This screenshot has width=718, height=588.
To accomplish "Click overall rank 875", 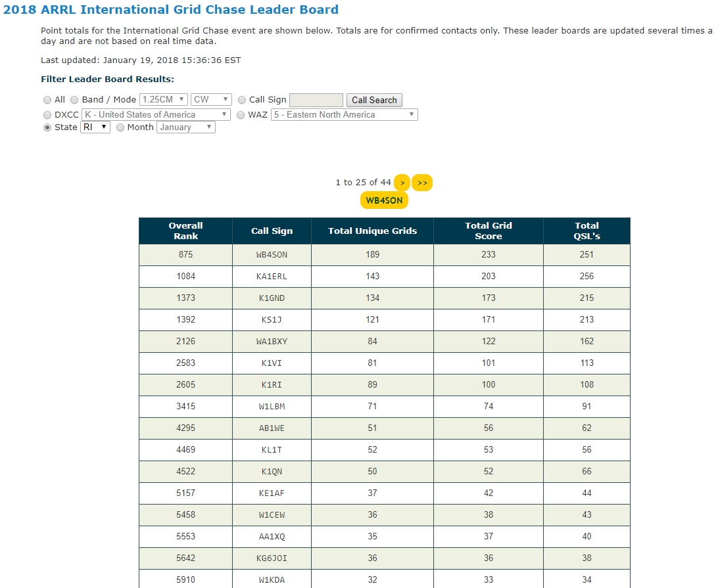I will 185,254.
